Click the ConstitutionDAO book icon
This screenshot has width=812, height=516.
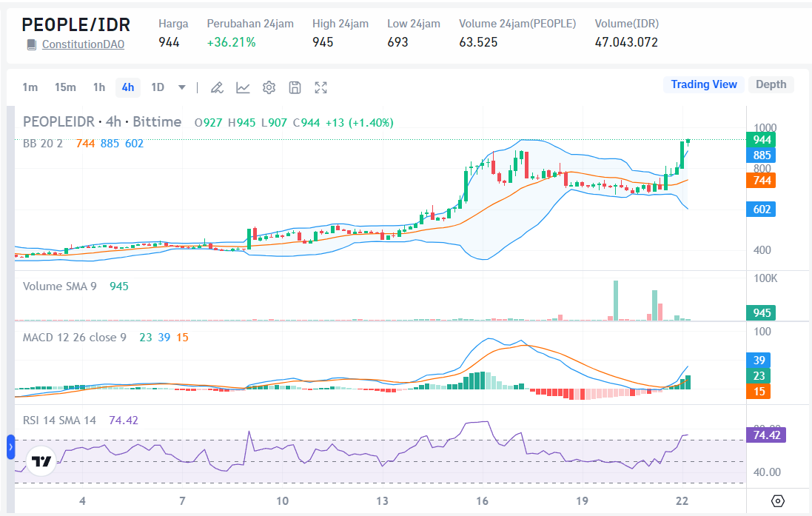pos(32,44)
